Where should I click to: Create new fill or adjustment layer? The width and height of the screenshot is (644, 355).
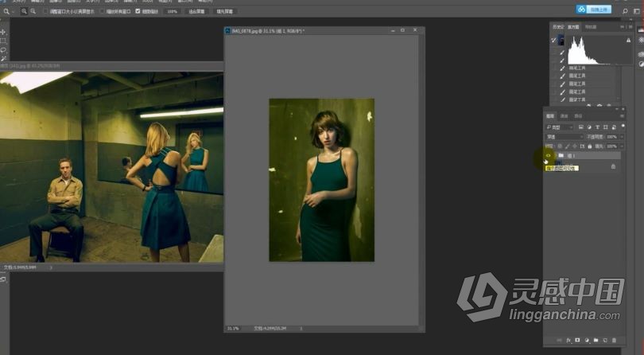[x=587, y=340]
